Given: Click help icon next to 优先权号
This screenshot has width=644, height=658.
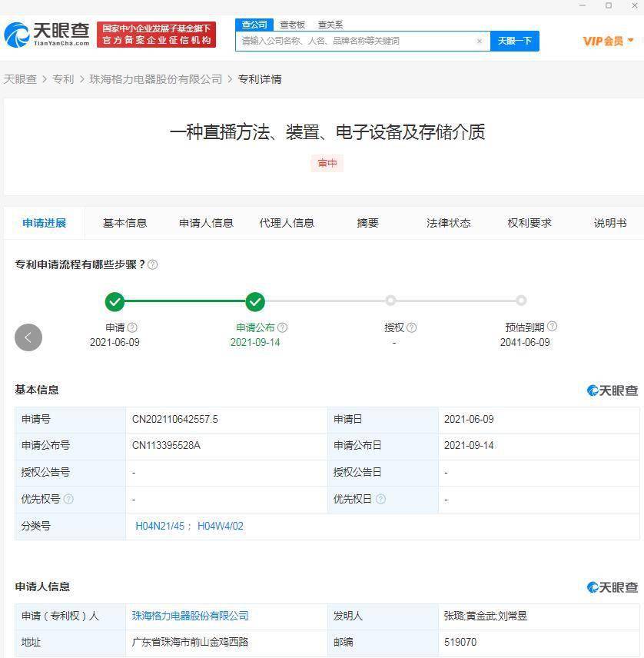Looking at the screenshot, I should [68, 499].
